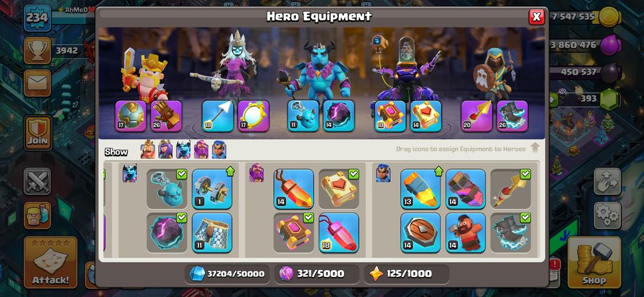The image size is (644, 297).
Task: Open the Royal Champion's Seeking Shield item
Action: [420, 232]
